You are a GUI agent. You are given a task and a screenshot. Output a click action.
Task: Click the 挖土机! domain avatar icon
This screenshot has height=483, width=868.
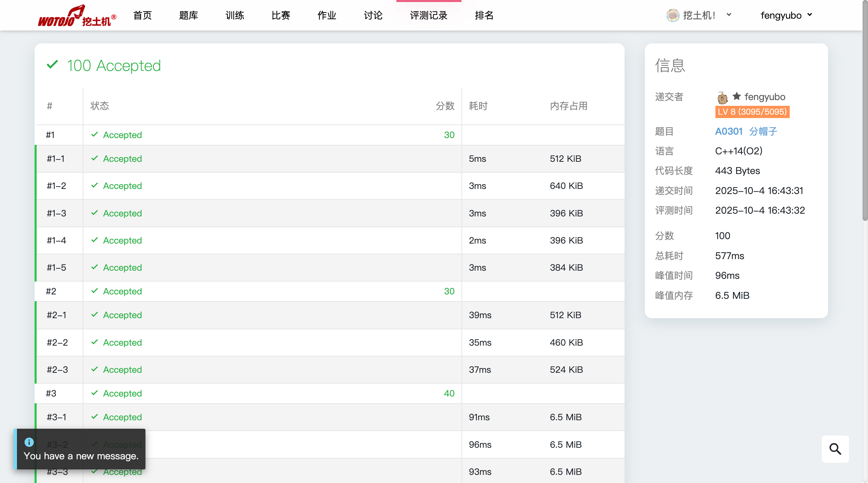673,15
